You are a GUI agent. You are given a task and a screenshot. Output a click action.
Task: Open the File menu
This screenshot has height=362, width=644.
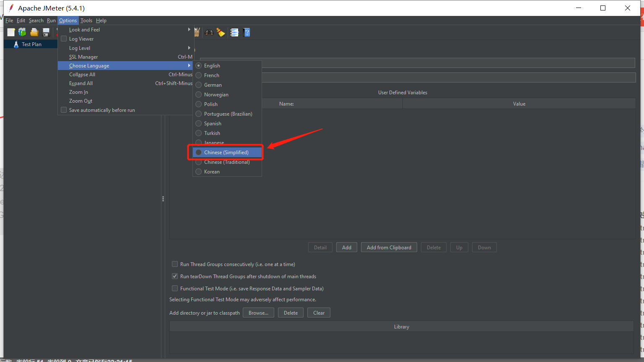(9, 20)
